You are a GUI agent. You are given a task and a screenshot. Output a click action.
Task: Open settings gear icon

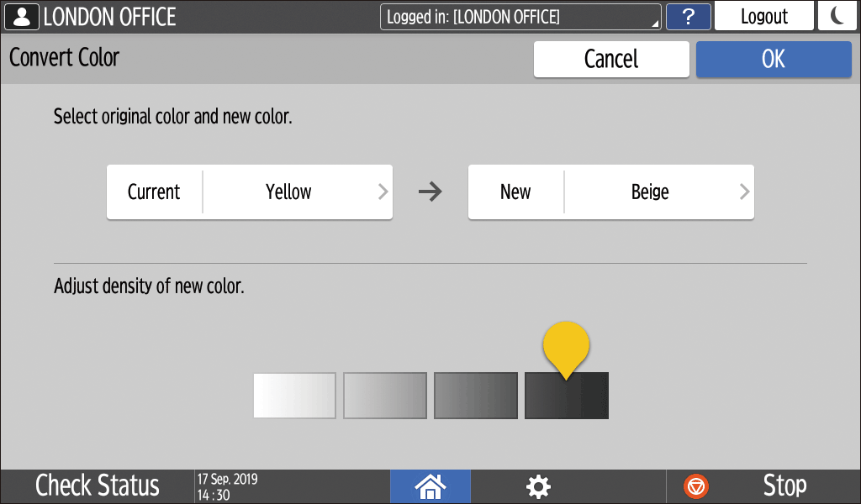(x=538, y=486)
